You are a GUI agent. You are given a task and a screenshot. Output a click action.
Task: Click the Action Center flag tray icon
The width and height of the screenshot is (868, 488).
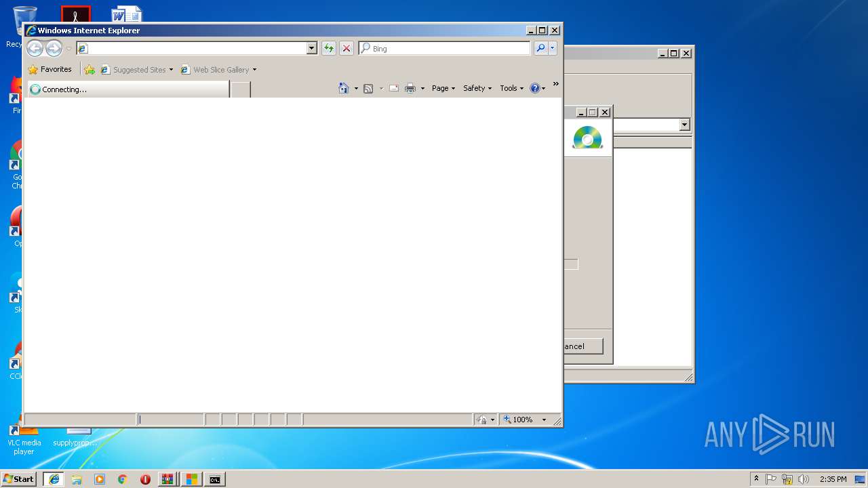click(771, 479)
